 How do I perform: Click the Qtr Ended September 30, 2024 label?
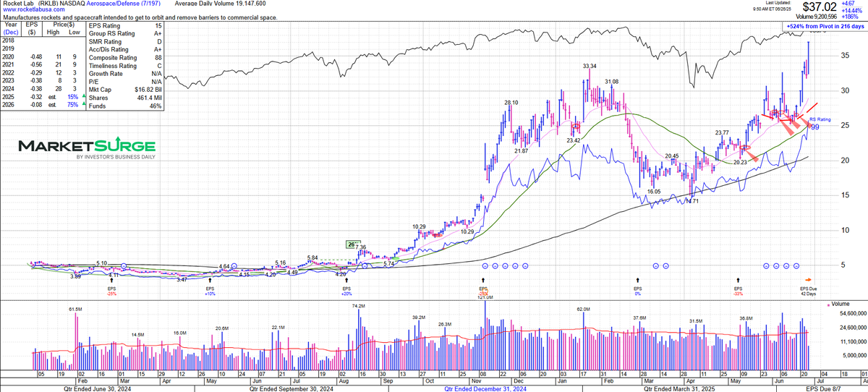[290, 388]
